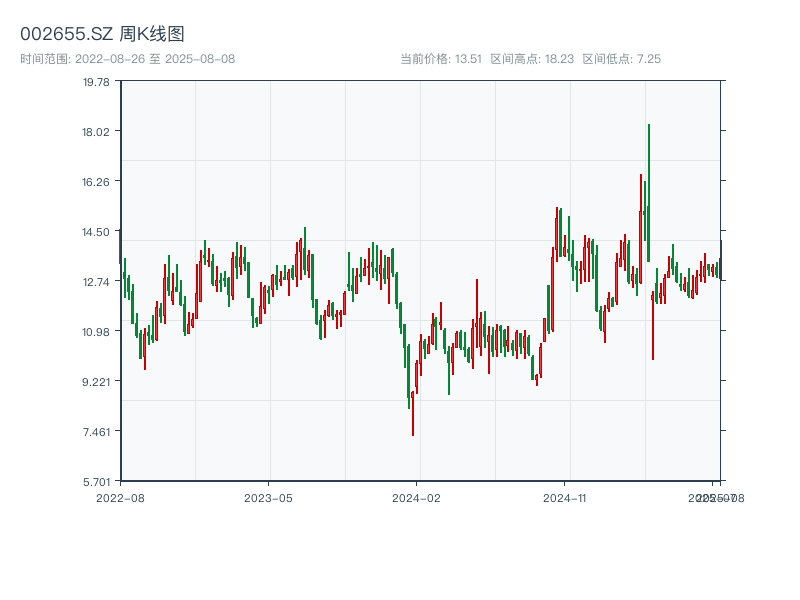This screenshot has height=600, width=800.
Task: Click the y-axis label 7.461
Action: 96,432
